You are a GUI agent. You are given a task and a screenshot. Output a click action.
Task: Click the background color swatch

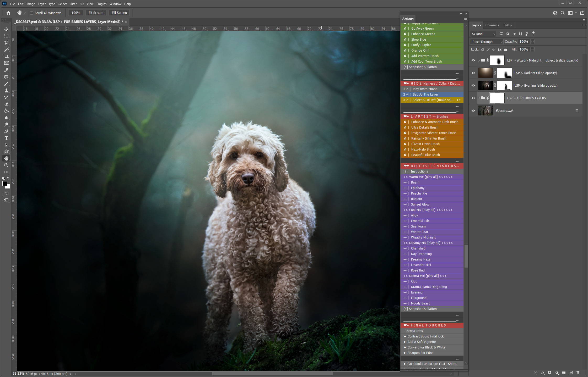tap(8, 187)
